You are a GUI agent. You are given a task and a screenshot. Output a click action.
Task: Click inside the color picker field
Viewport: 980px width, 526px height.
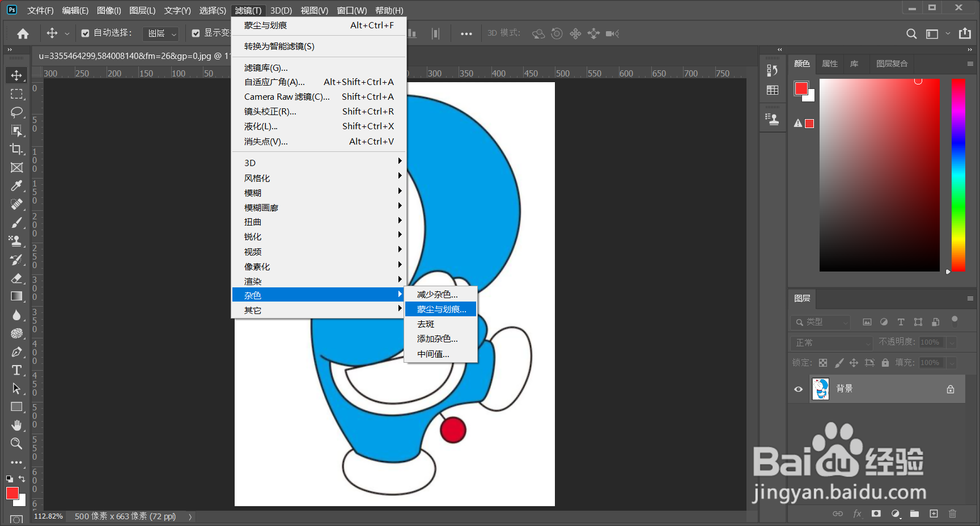pos(879,175)
